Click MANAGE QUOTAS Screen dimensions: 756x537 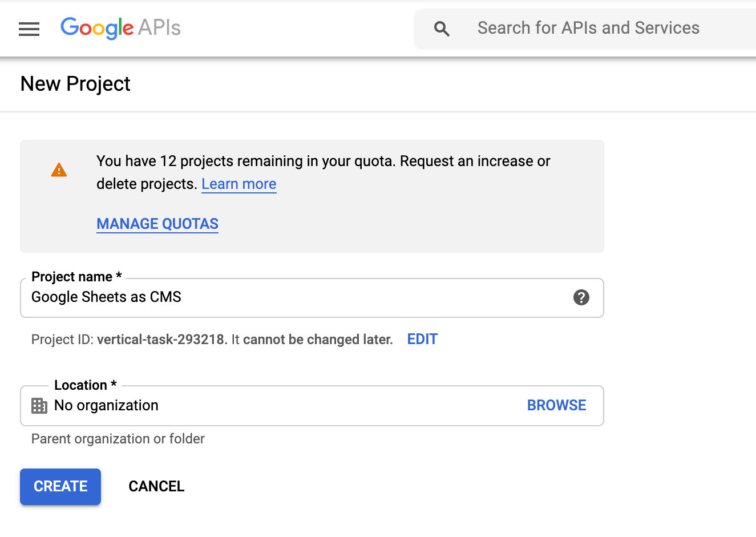coord(157,224)
